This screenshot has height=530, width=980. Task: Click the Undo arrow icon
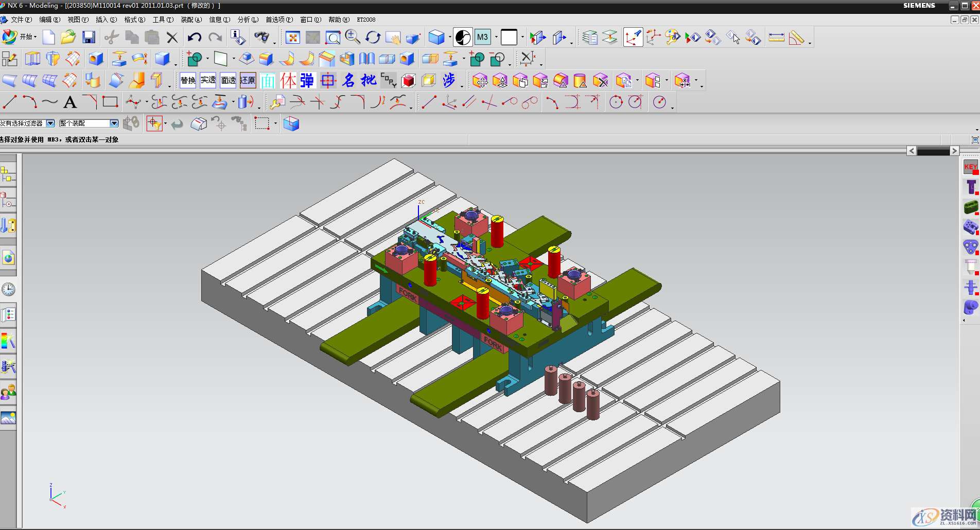194,37
